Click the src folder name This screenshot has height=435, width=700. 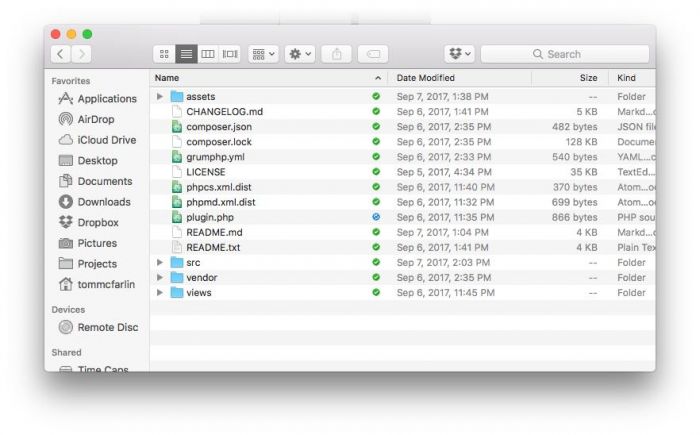tap(193, 263)
